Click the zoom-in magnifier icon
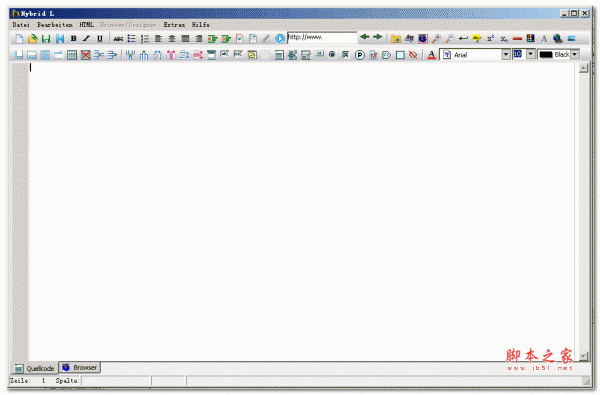This screenshot has width=600, height=395. pyautogui.click(x=436, y=38)
